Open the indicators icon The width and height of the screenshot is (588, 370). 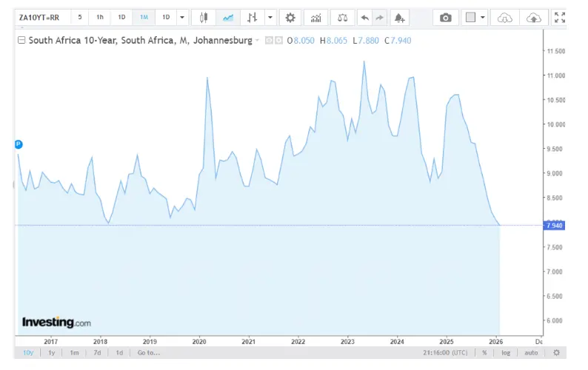click(x=315, y=18)
